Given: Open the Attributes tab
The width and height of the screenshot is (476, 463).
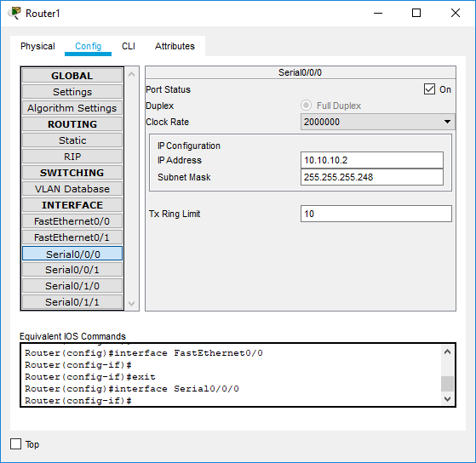Looking at the screenshot, I should click(175, 46).
